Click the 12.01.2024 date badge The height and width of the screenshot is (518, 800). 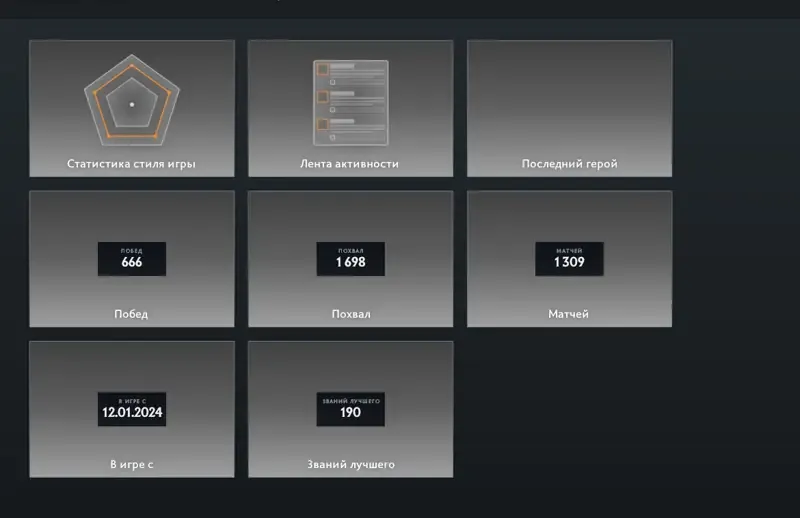[132, 409]
